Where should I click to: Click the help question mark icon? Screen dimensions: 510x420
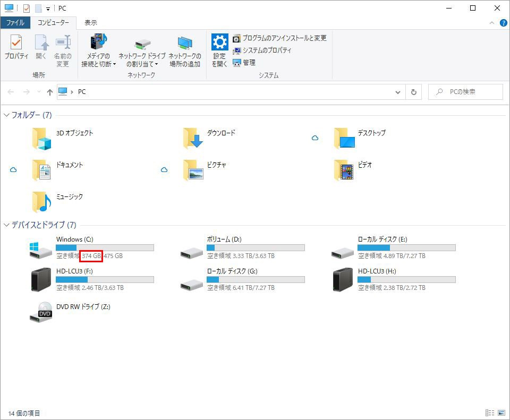tap(503, 23)
